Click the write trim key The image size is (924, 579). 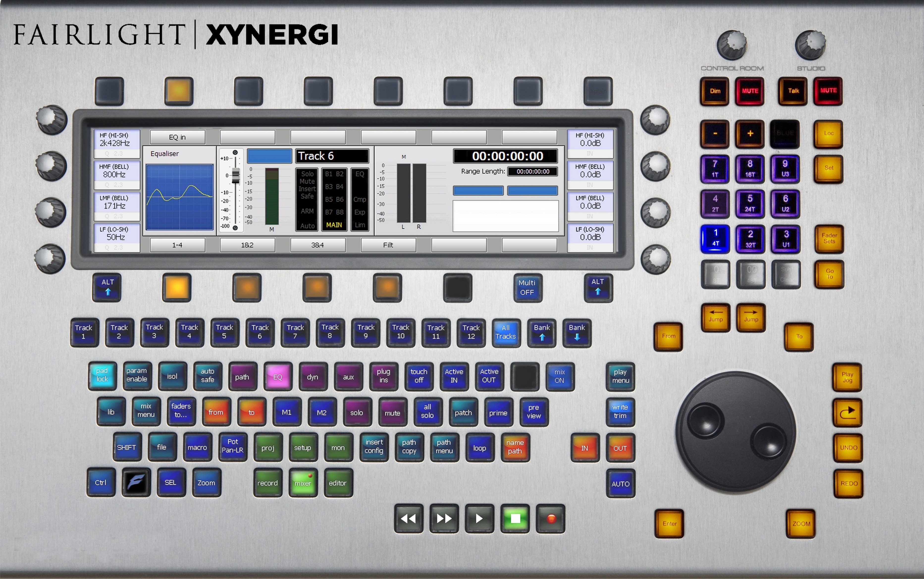pyautogui.click(x=620, y=412)
